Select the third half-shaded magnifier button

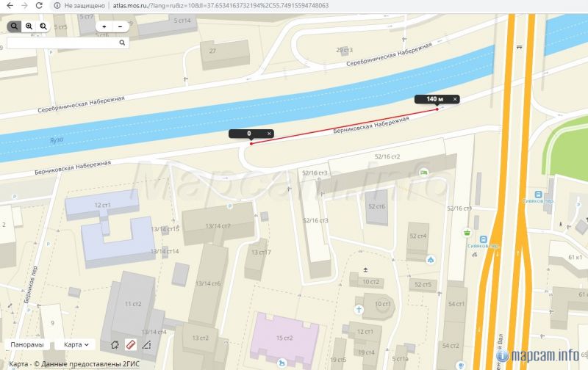(x=43, y=26)
